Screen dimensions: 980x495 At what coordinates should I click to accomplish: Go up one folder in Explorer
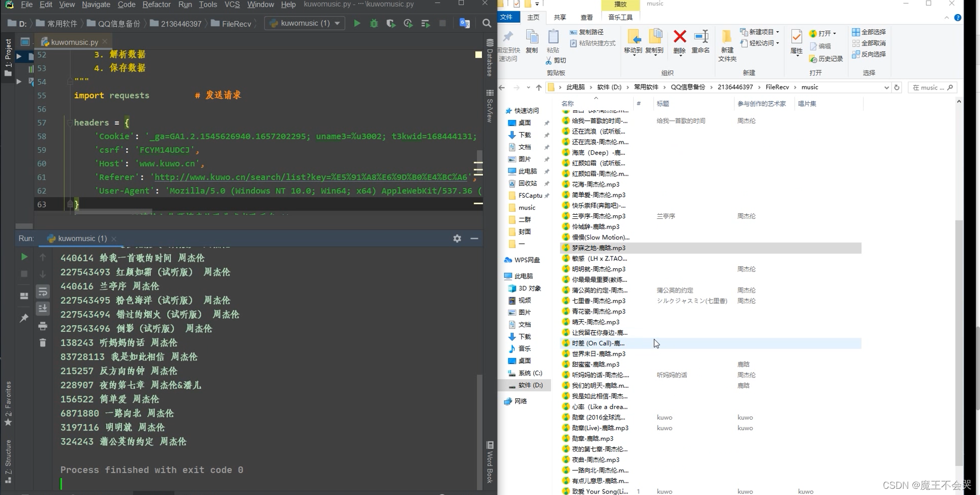(539, 87)
